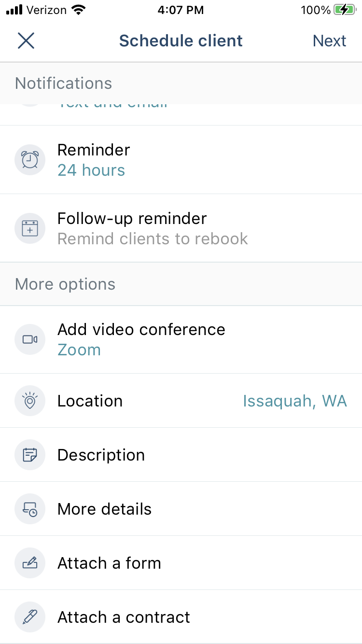This screenshot has width=362, height=644.
Task: Tap the video camera icon
Action: 30,339
